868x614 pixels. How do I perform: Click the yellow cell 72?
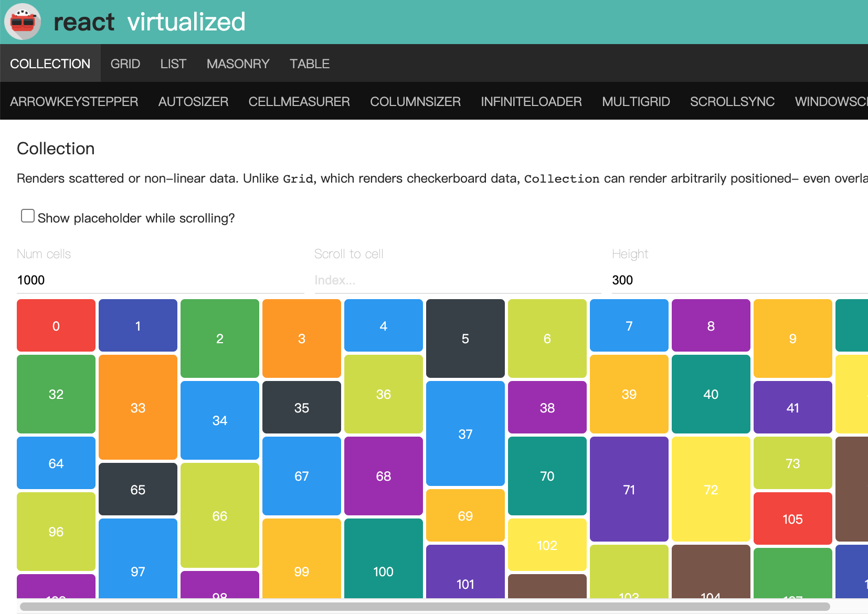[x=711, y=489]
